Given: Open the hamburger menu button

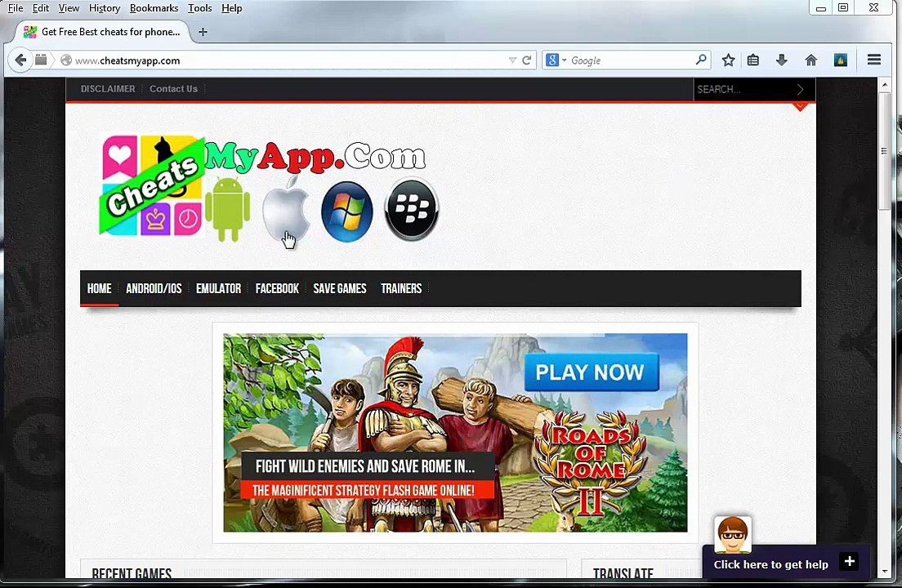Looking at the screenshot, I should coord(874,60).
